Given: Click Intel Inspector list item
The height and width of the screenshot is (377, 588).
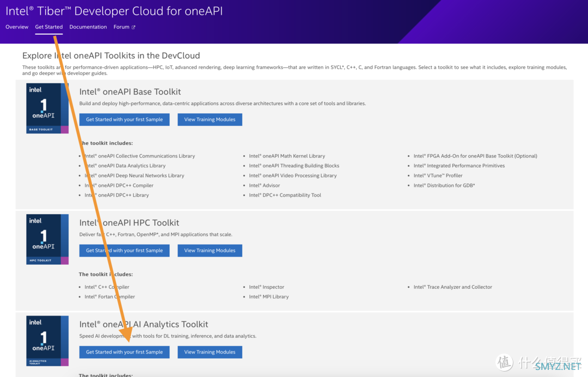Looking at the screenshot, I should click(x=267, y=287).
